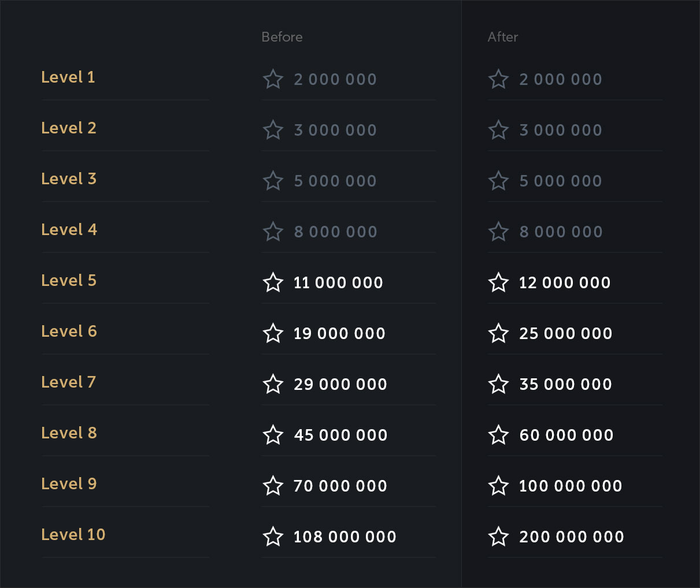Click the After value 35 000 000

coord(565,385)
